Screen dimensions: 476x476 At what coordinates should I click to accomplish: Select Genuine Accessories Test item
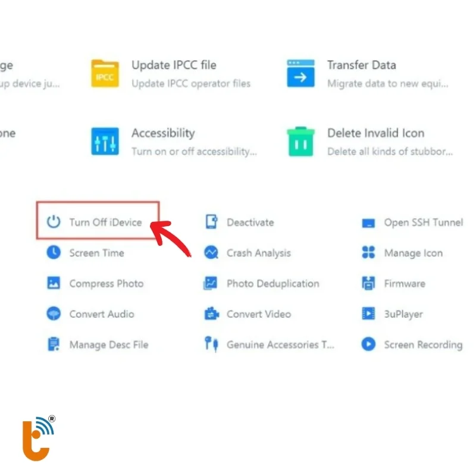280,345
